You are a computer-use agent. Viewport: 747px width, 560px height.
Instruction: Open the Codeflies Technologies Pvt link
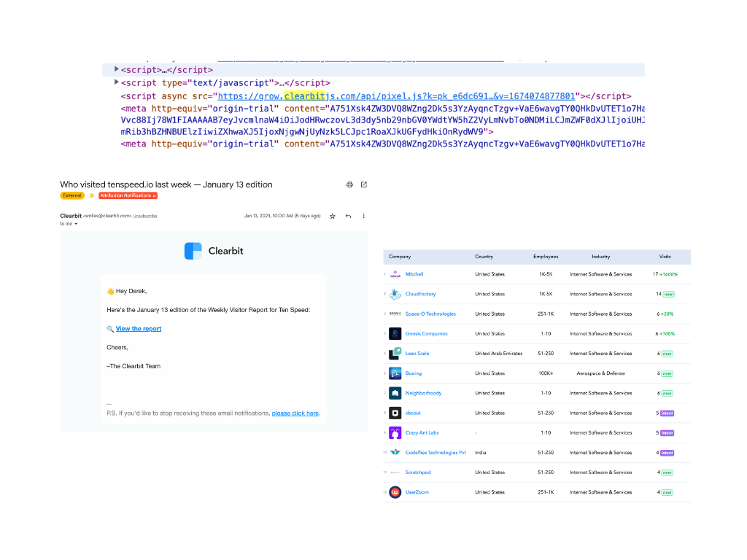[436, 452]
